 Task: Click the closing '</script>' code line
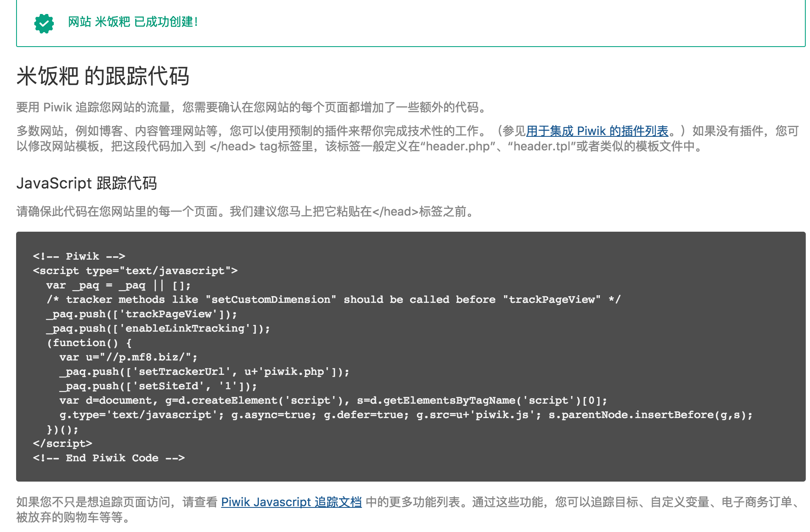[x=63, y=443]
